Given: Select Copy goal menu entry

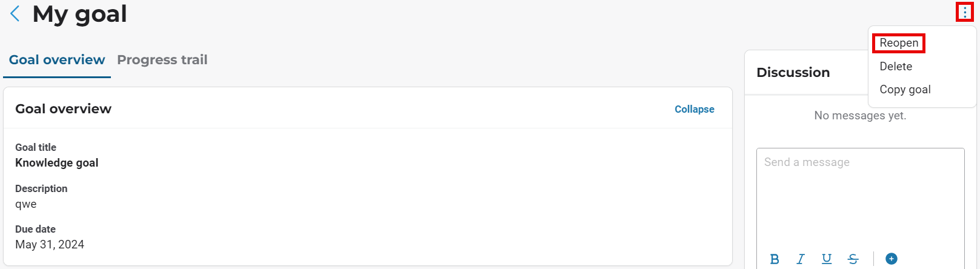Looking at the screenshot, I should pyautogui.click(x=905, y=90).
